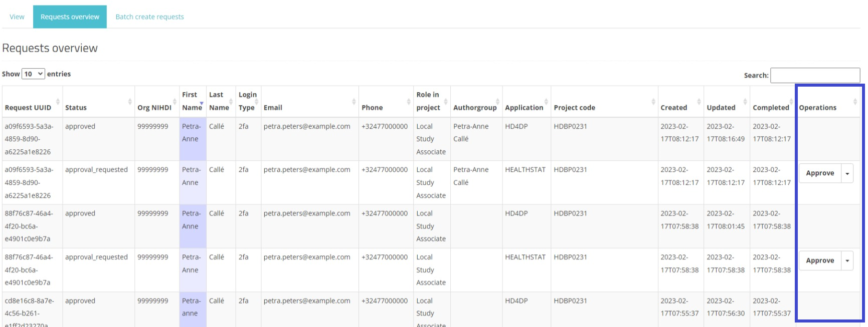
Task: Sort by Updated date column
Action: point(721,108)
